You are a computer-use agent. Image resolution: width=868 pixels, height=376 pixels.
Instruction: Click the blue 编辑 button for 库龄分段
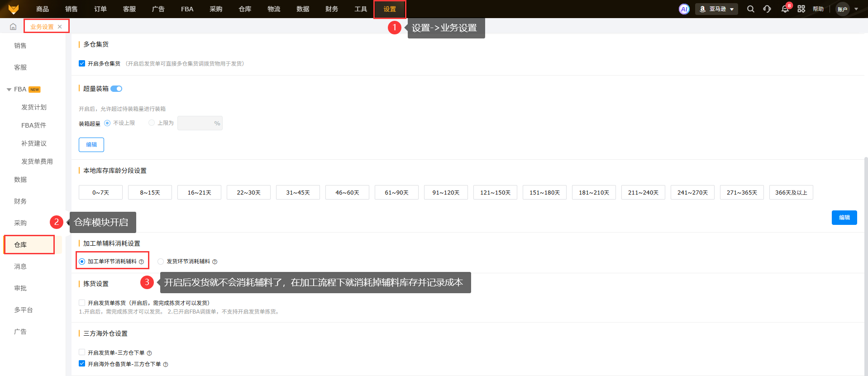[844, 218]
